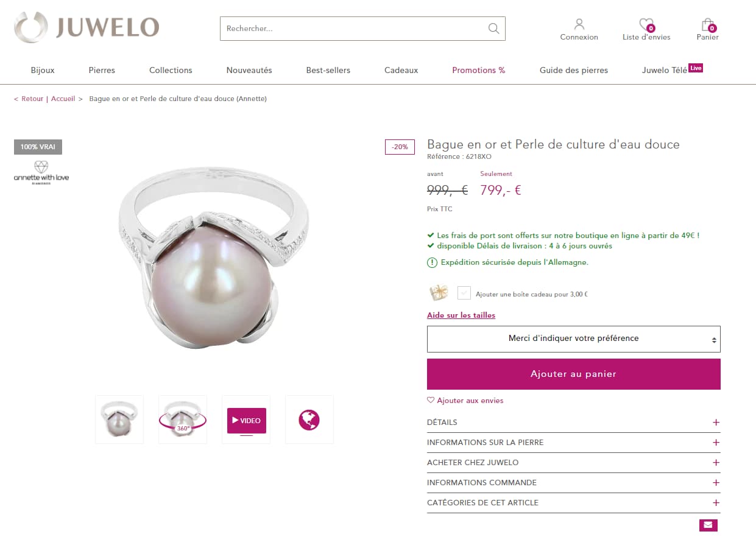Screen dimensions: 756x537
Task: Open the newsletter envelope icon
Action: point(707,525)
